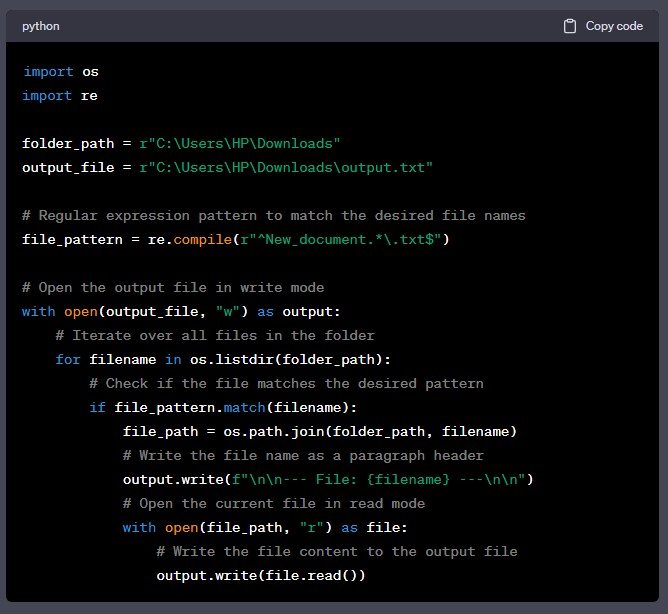Click the 'Check if the file matches' comment
668x614 pixels.
(x=286, y=384)
